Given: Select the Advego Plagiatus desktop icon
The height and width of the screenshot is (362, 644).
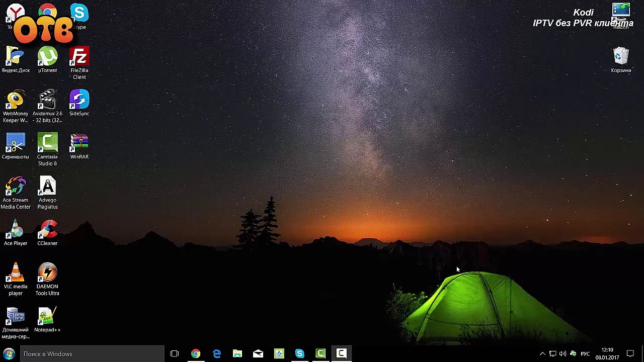Looking at the screenshot, I should (47, 193).
